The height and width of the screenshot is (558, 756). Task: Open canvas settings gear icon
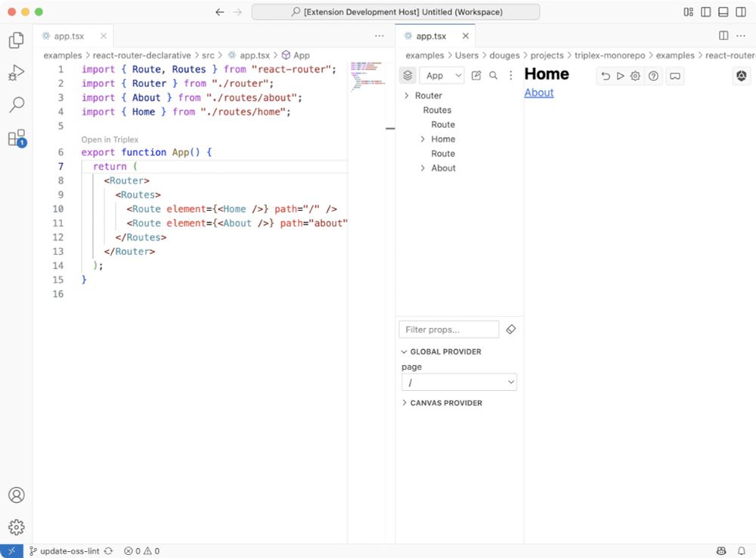click(x=636, y=76)
